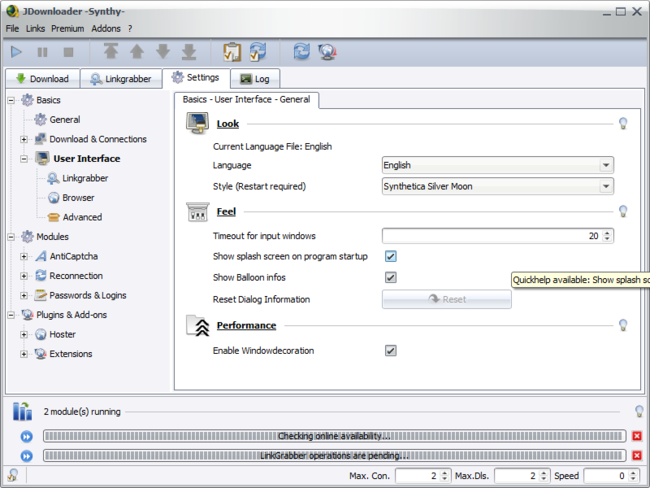Expand the Download & Connections tree node
Screen dimensions: 650x488
coord(24,139)
